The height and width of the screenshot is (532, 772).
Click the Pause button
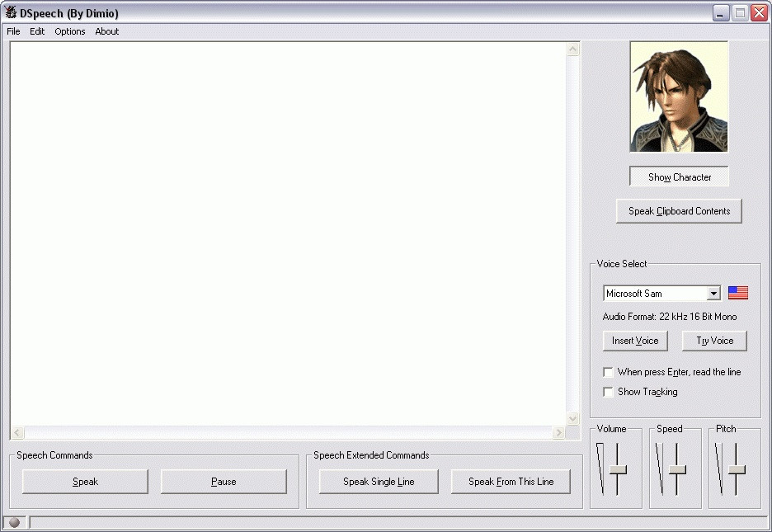[224, 482]
